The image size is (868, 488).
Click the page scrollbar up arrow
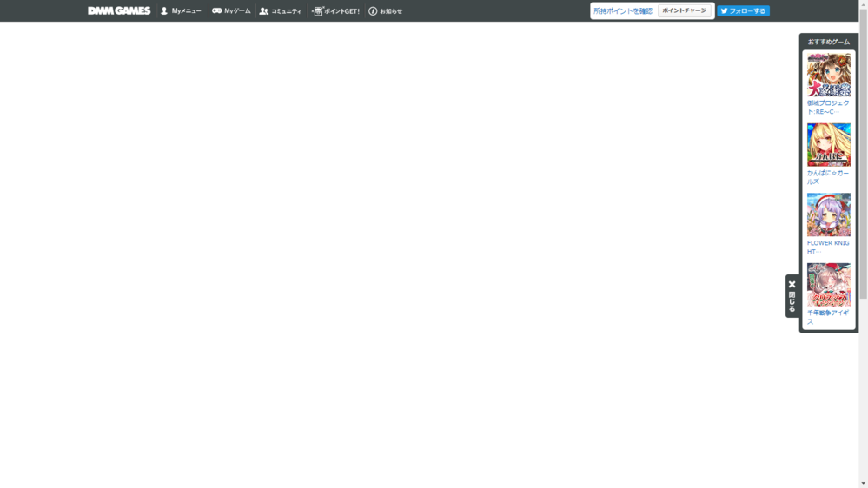click(x=863, y=4)
